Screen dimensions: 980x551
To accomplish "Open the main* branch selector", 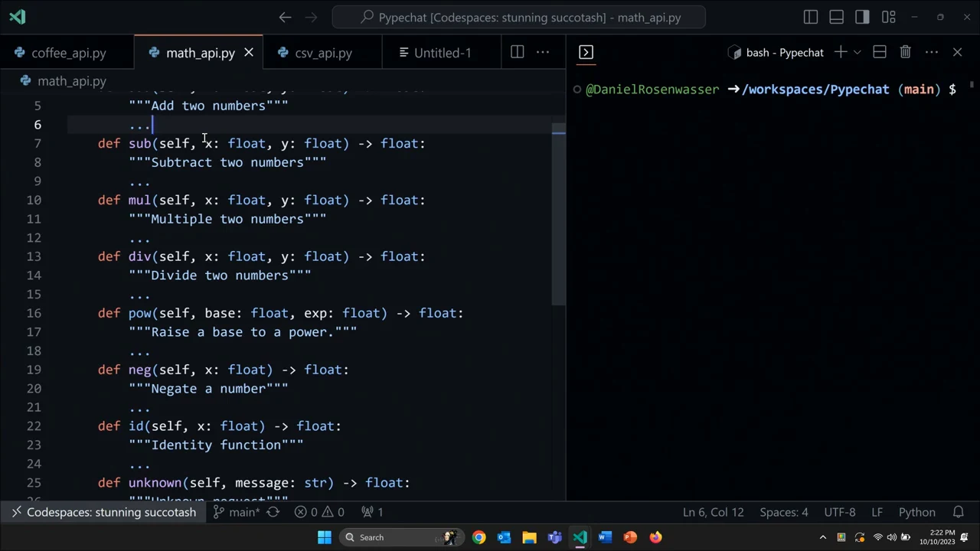I will point(237,512).
